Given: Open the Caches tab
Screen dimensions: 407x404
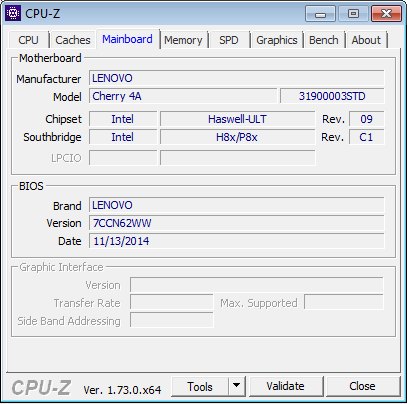Looking at the screenshot, I should 73,40.
